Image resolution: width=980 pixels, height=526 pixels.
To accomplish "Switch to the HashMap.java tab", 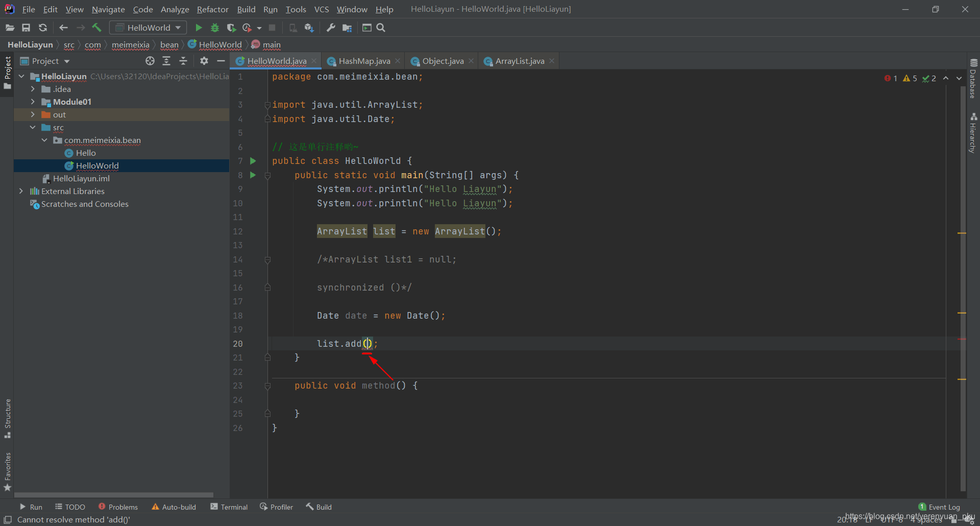I will pos(364,61).
